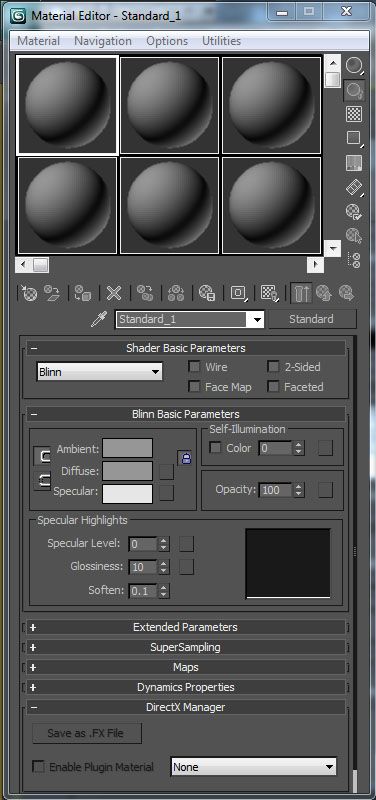Toggle the checkered Background icon
The height and width of the screenshot is (800, 376).
tap(354, 114)
